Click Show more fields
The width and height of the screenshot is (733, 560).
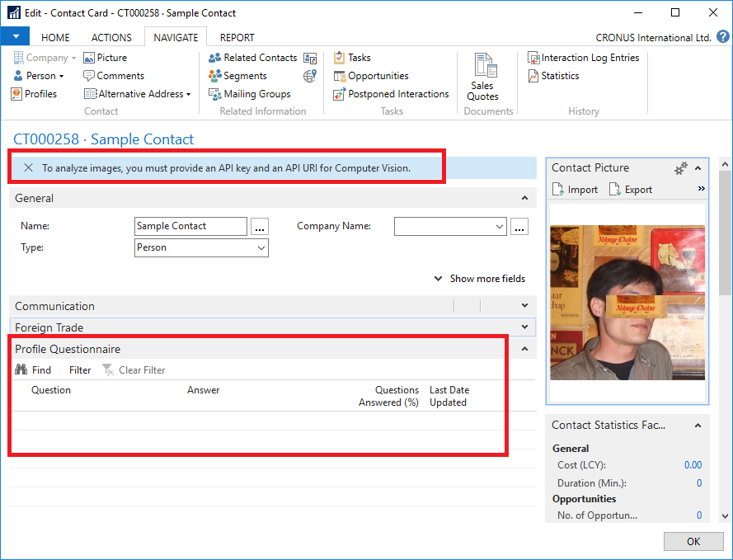tap(480, 279)
